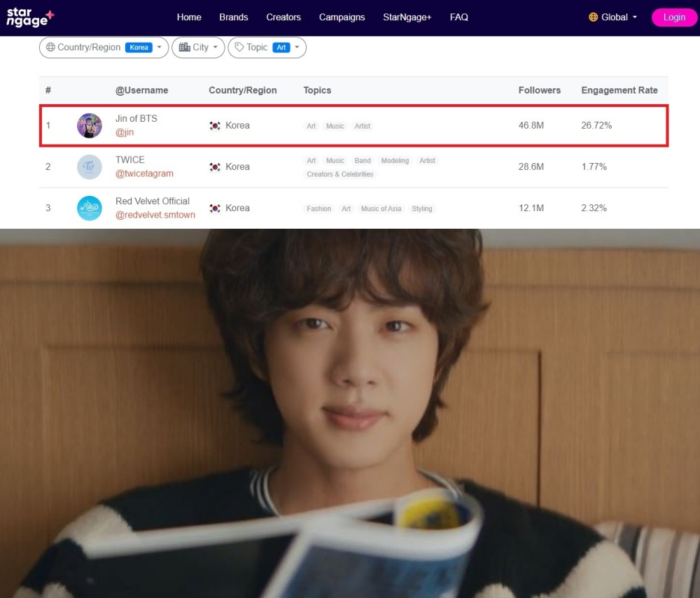Click the Music tag in Jin's row
Image resolution: width=700 pixels, height=598 pixels.
[x=335, y=126]
